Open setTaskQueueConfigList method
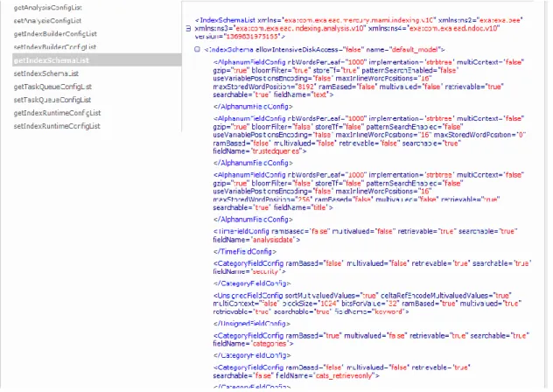 52,100
